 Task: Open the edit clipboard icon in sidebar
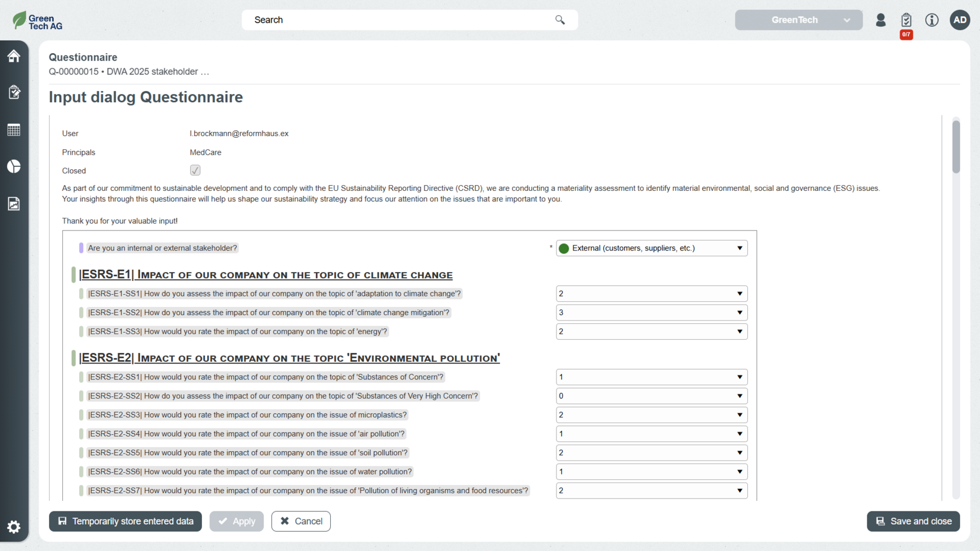click(14, 92)
